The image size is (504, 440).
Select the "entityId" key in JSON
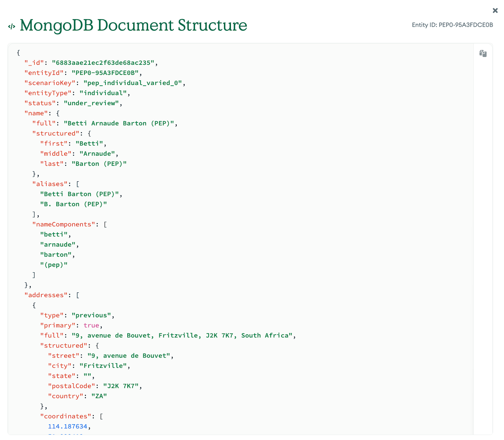pos(44,73)
